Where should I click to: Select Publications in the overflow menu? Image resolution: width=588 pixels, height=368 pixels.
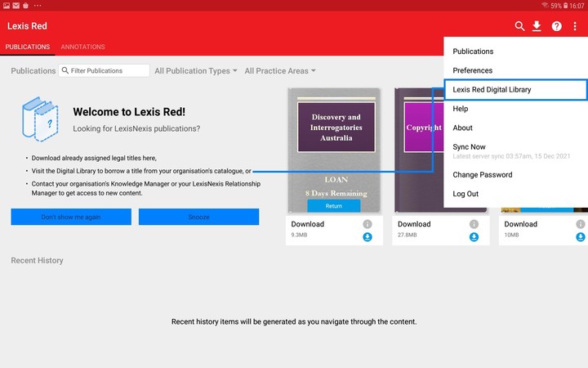pyautogui.click(x=515, y=52)
